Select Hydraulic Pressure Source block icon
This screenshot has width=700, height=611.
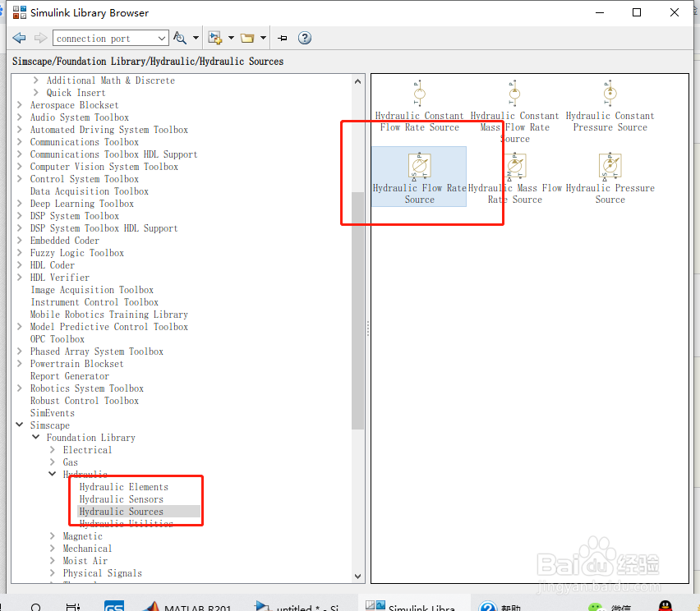click(610, 165)
